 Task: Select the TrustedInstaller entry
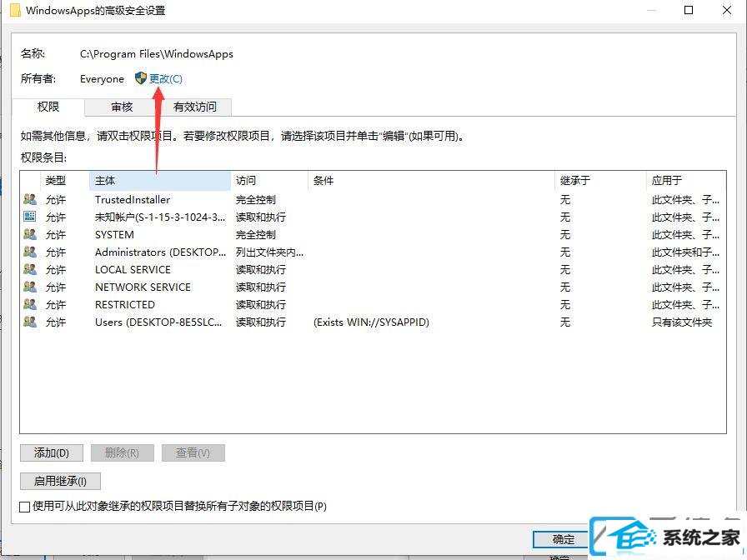point(373,199)
